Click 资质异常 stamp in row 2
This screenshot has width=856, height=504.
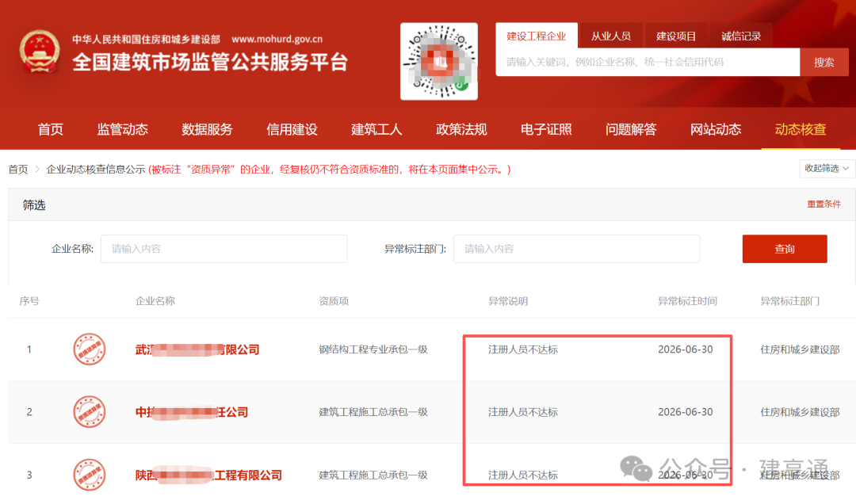89,412
